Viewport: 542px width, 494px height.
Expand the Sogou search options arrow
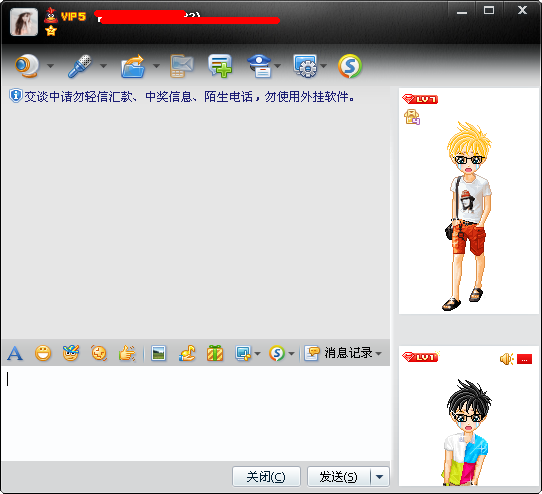[x=291, y=354]
